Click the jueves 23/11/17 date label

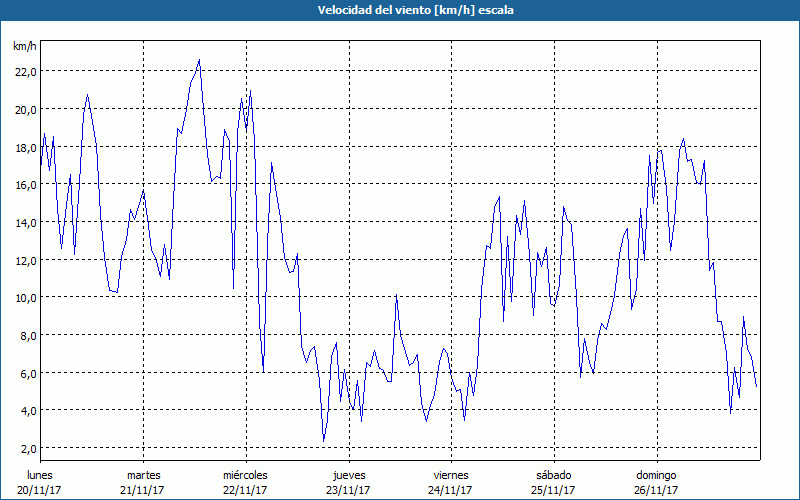348,482
